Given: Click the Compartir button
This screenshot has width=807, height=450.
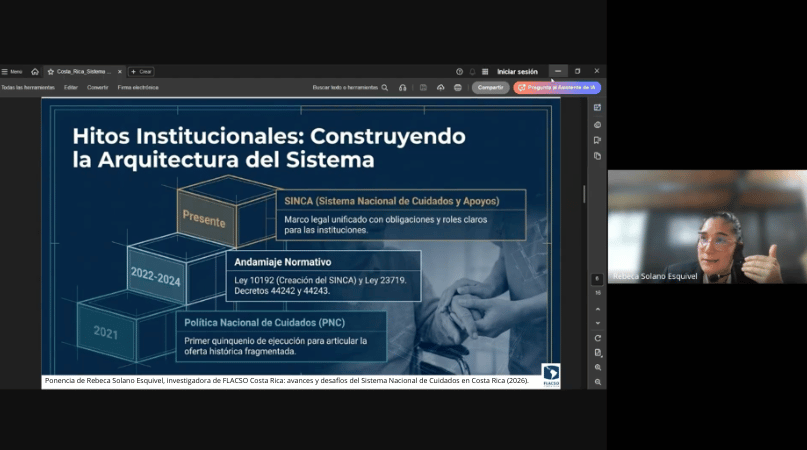Looking at the screenshot, I should (490, 88).
